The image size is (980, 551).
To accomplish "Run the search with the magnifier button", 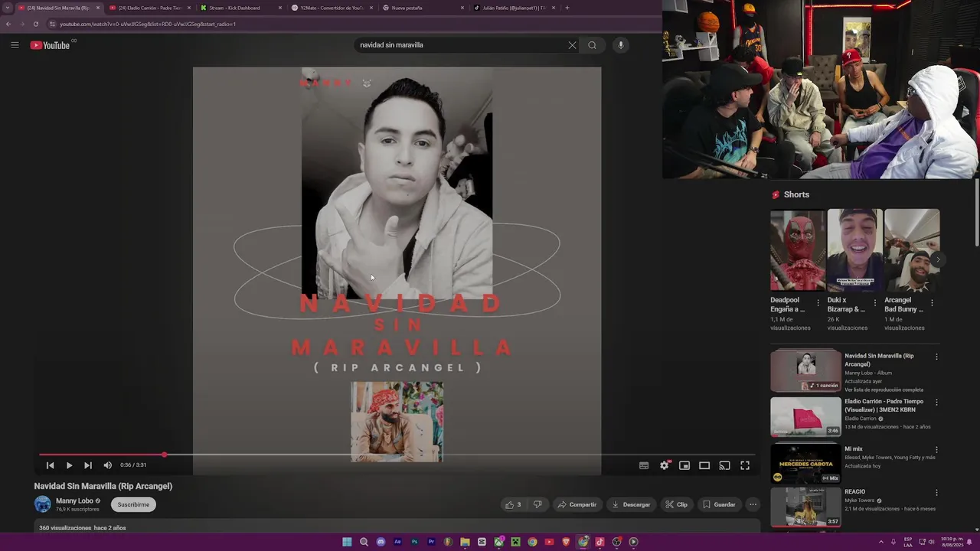I will click(592, 45).
